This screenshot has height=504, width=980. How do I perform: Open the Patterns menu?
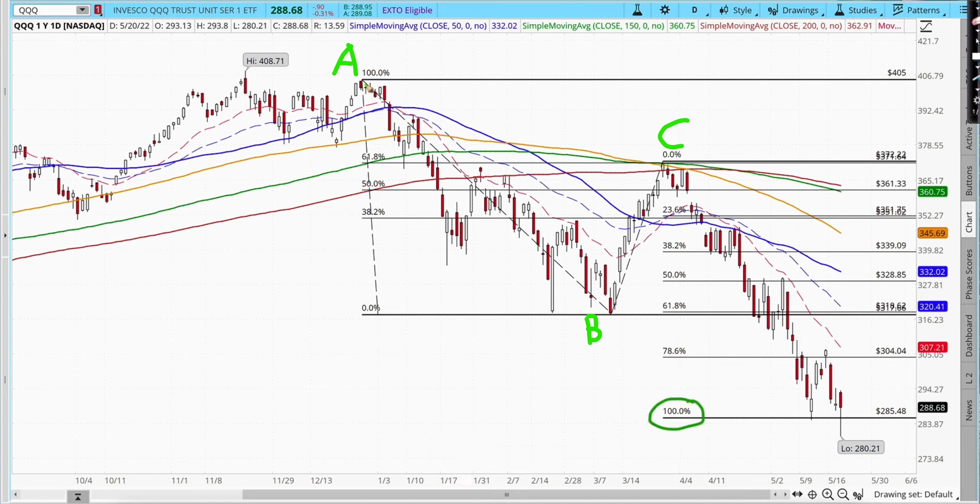pyautogui.click(x=919, y=10)
